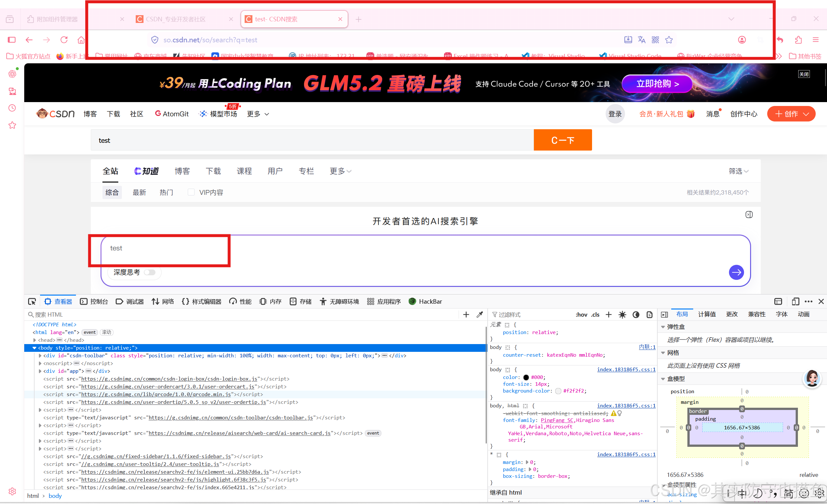Open the history clock in the sidebar
The image size is (827, 504).
click(12, 108)
